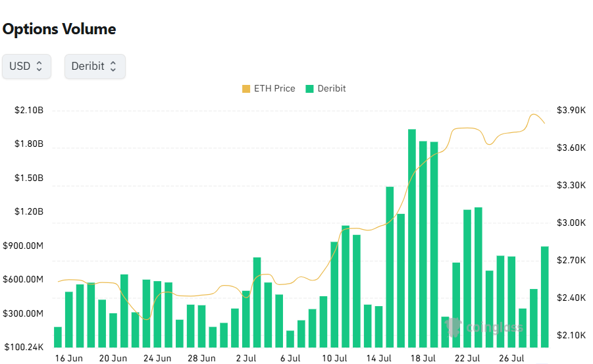Image resolution: width=593 pixels, height=364 pixels.
Task: Click the $1.80B left axis label
Action: point(29,143)
